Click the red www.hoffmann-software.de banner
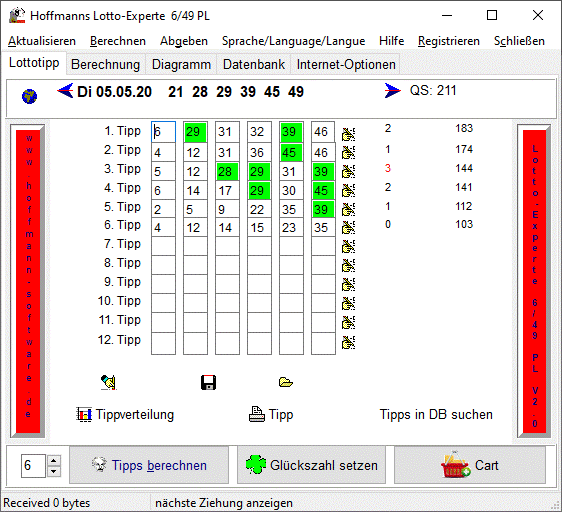 (28, 281)
